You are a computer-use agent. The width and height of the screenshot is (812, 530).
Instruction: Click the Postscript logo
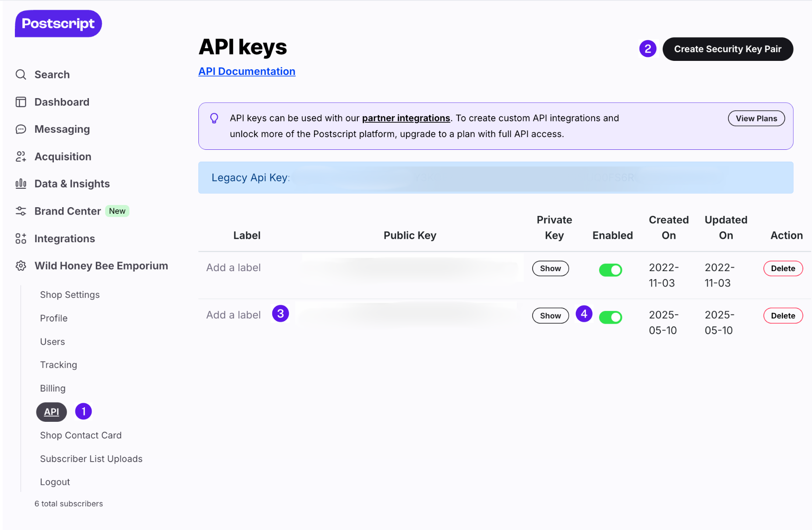point(58,23)
